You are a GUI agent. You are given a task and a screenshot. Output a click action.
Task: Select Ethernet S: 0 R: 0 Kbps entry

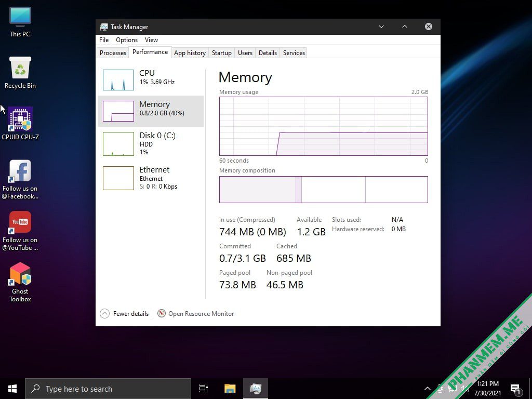coord(151,178)
